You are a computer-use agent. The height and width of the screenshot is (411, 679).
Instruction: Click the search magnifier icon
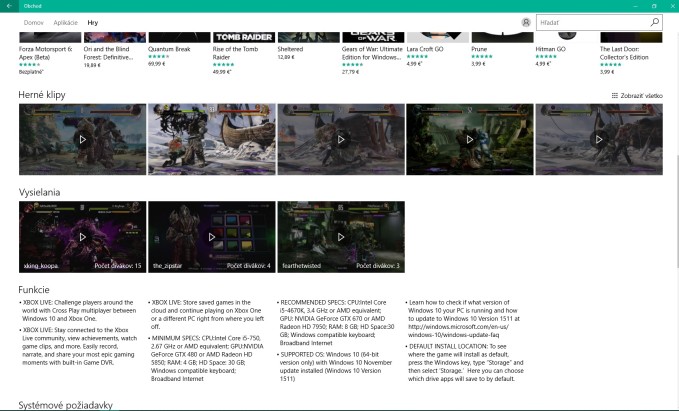pos(654,22)
